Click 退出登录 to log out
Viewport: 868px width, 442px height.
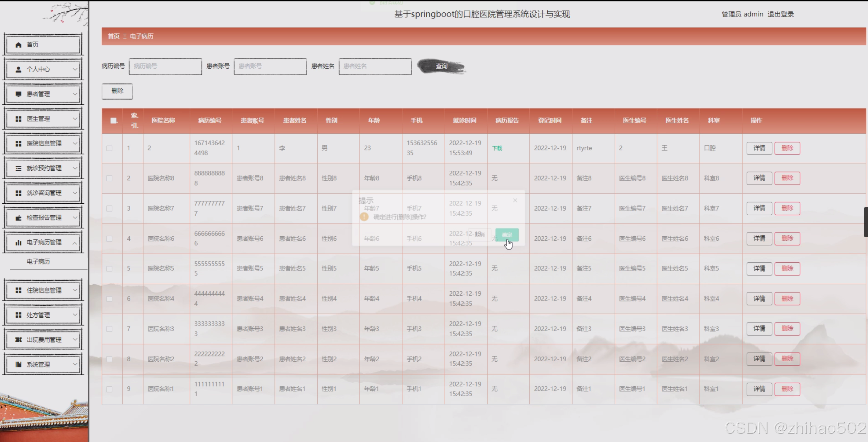(x=781, y=14)
